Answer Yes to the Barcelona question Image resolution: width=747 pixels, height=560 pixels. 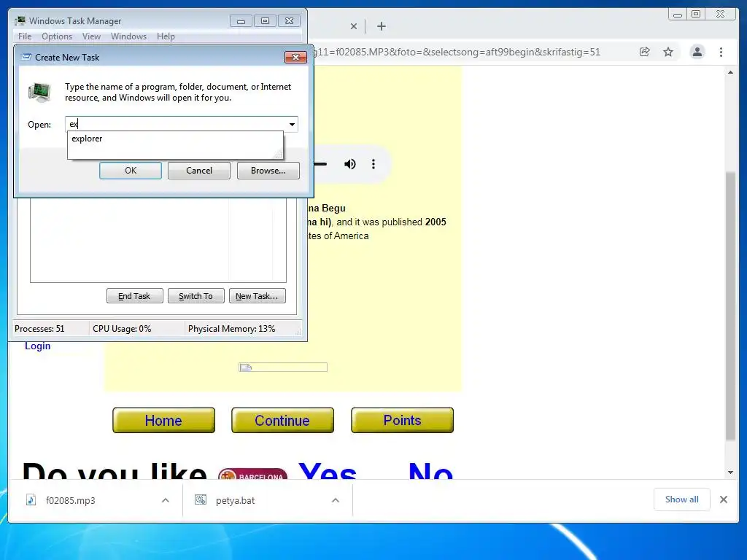328,470
